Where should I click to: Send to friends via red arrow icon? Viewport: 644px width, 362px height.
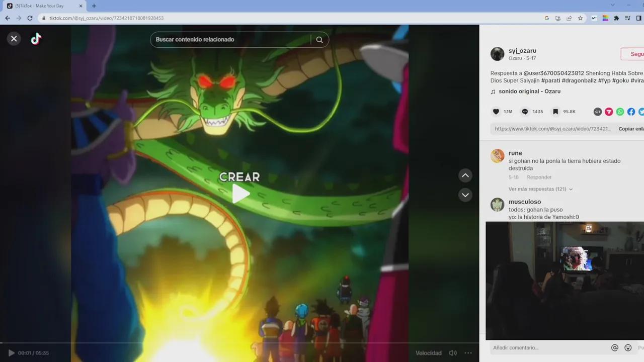pos(609,112)
